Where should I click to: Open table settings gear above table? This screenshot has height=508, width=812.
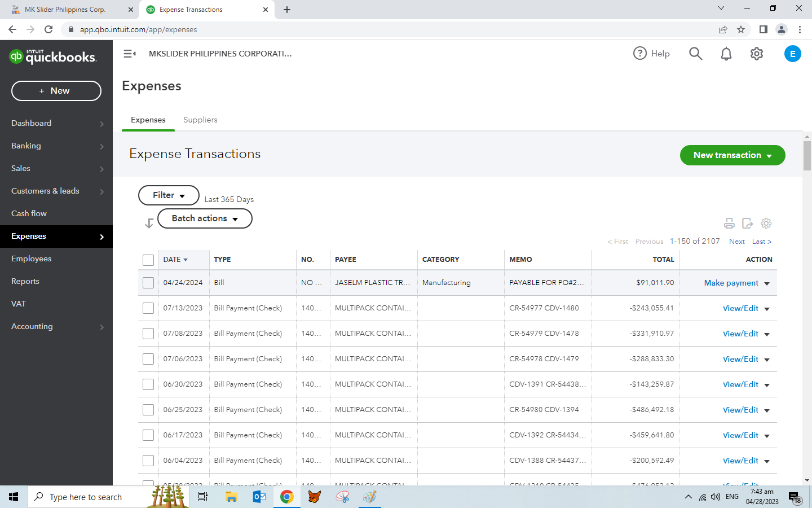pos(766,224)
